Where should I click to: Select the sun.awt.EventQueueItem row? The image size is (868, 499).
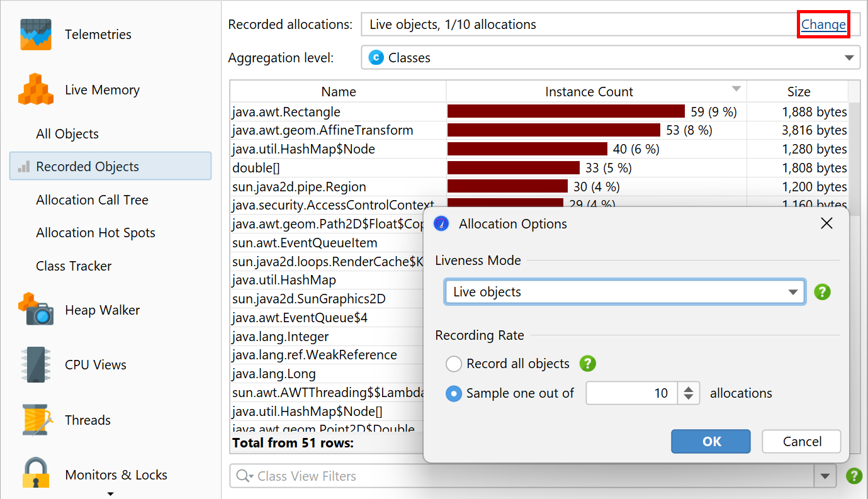pyautogui.click(x=326, y=243)
